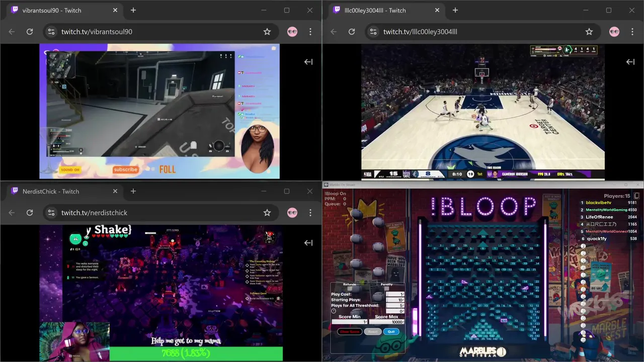Image resolution: width=644 pixels, height=362 pixels.
Task: Bookmark the vibrantsoul90 page with the star
Action: tap(267, 32)
